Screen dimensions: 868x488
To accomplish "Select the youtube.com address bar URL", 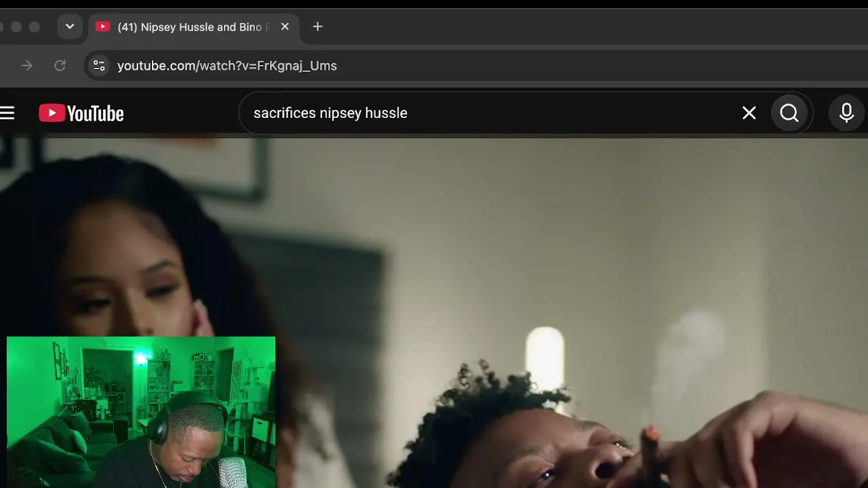I will pyautogui.click(x=227, y=66).
